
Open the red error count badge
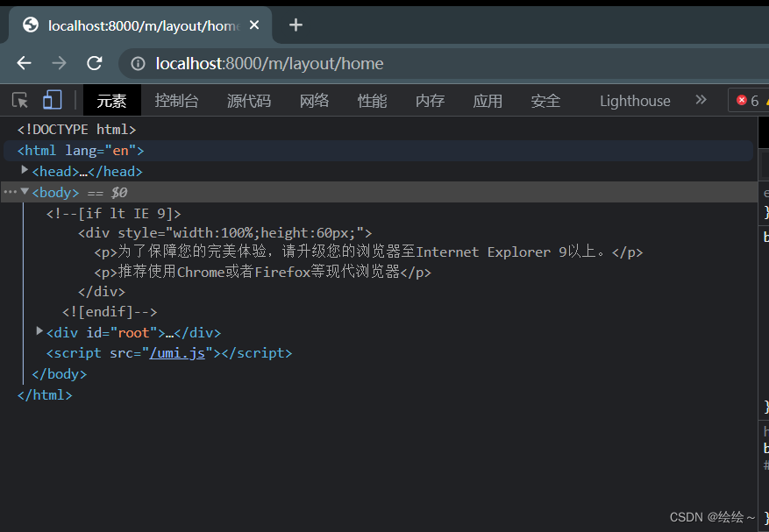748,101
